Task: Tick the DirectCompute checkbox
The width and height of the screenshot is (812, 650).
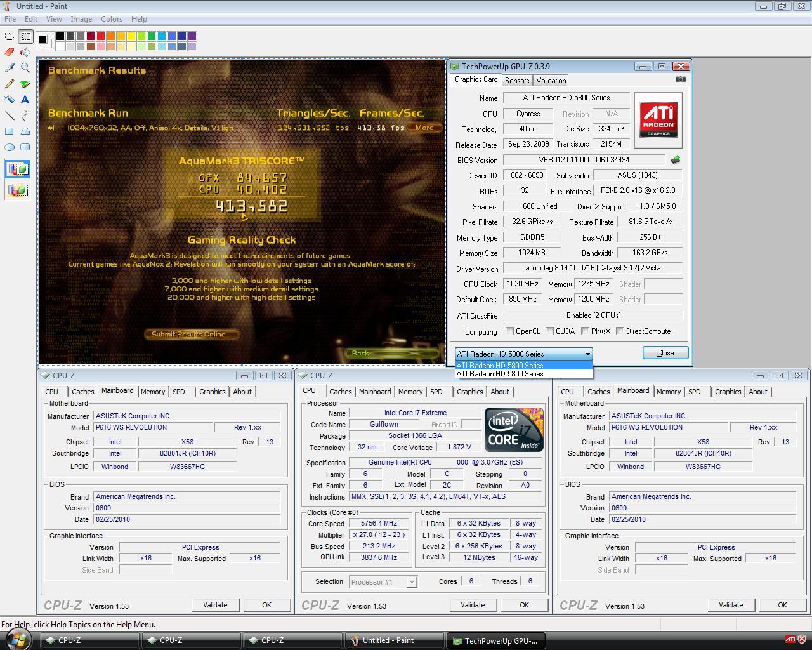Action: pos(620,331)
